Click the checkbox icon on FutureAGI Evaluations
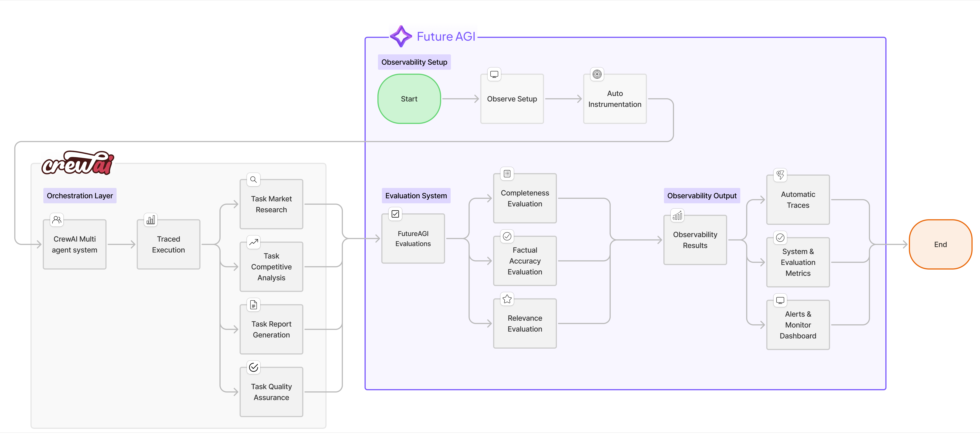The height and width of the screenshot is (434, 980). point(395,214)
